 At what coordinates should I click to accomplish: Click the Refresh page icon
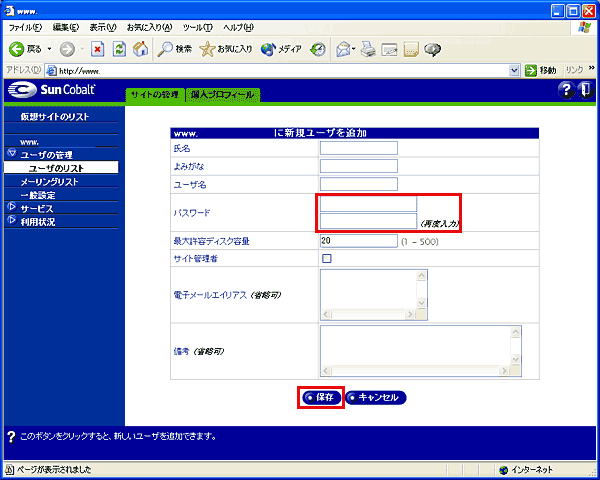[x=119, y=49]
